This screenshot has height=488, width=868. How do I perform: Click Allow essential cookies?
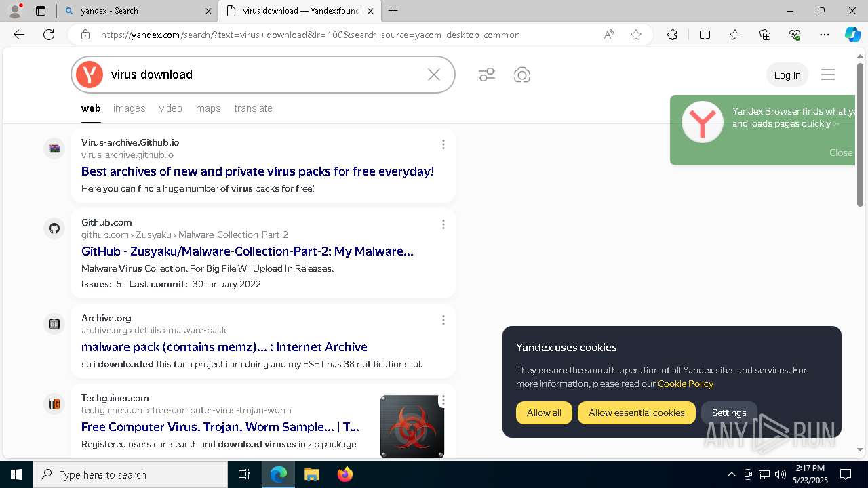tap(636, 413)
